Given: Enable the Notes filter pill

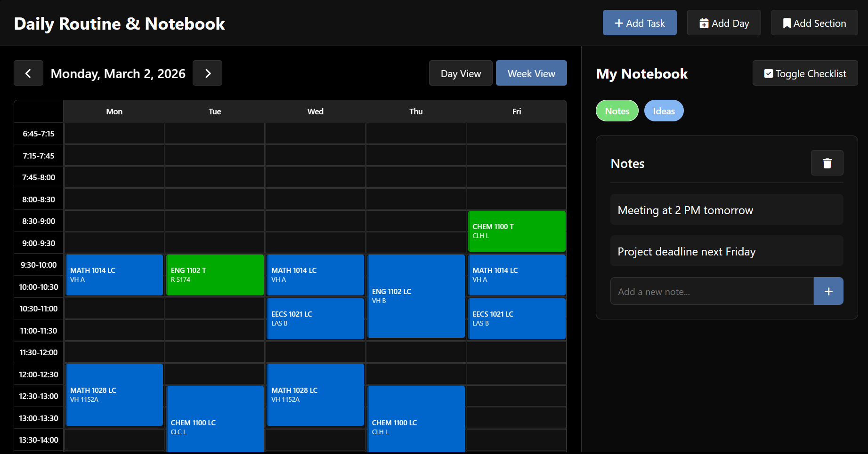Looking at the screenshot, I should [617, 111].
